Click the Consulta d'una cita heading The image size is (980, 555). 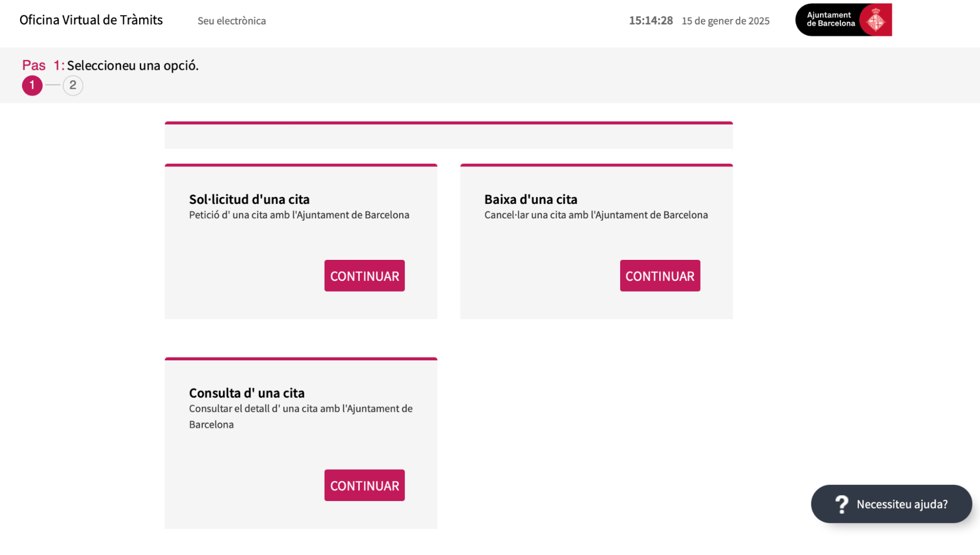(x=247, y=393)
